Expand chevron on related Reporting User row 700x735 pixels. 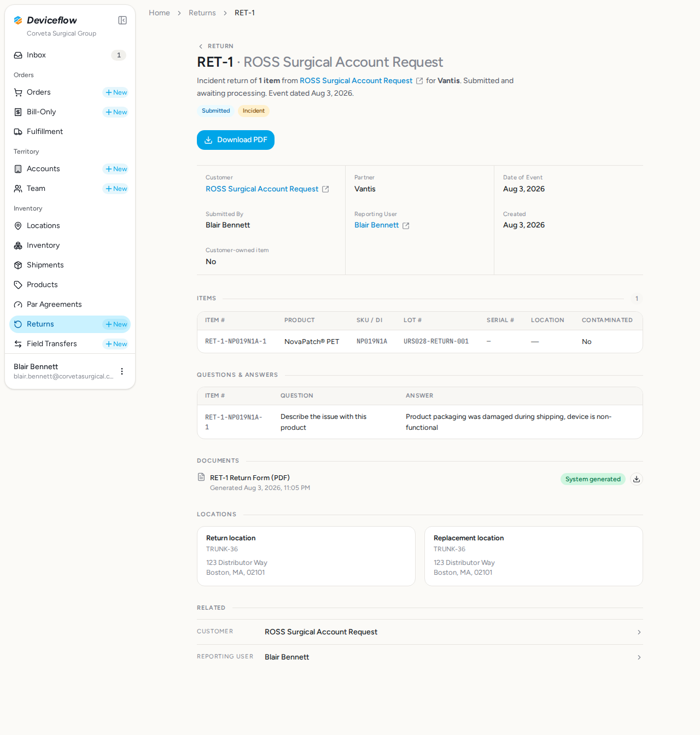click(639, 657)
